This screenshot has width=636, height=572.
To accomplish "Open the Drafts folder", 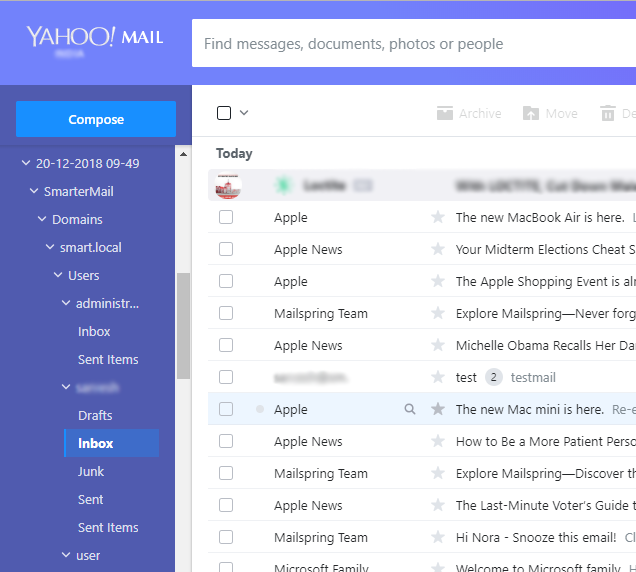I will (95, 415).
